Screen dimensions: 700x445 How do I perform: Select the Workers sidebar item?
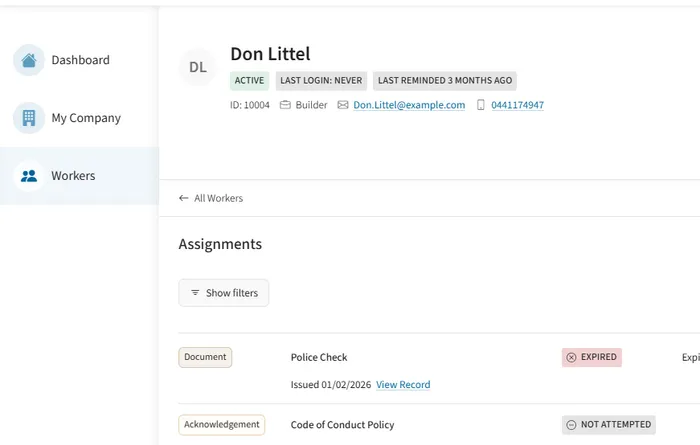pyautogui.click(x=79, y=176)
